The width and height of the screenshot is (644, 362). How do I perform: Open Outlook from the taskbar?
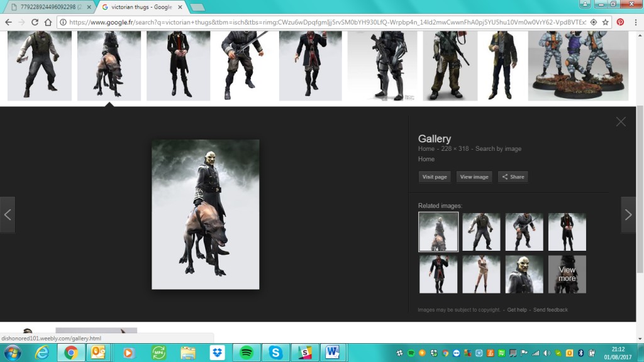pos(98,353)
